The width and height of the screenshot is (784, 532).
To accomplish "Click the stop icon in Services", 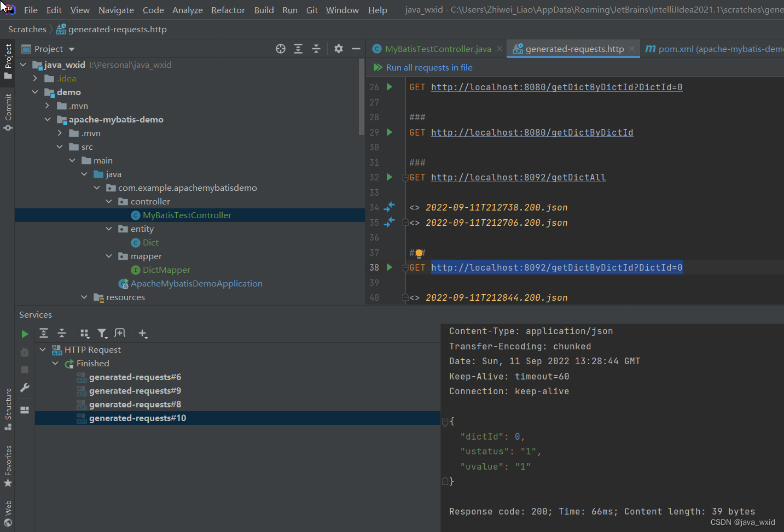I will tap(25, 370).
